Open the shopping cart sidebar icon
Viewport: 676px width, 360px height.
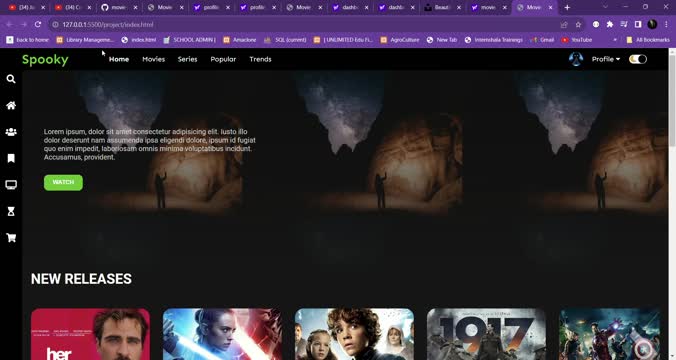pos(11,238)
